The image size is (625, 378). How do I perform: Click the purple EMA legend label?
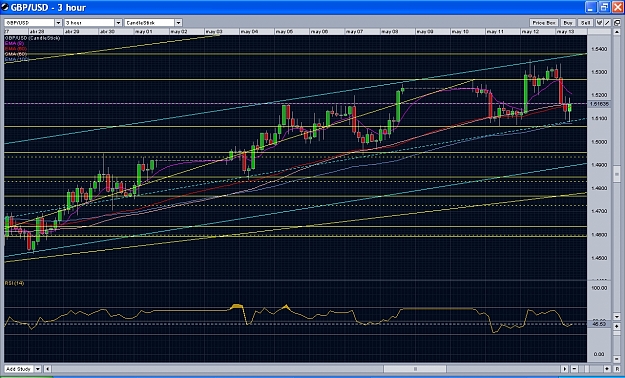[x=14, y=43]
